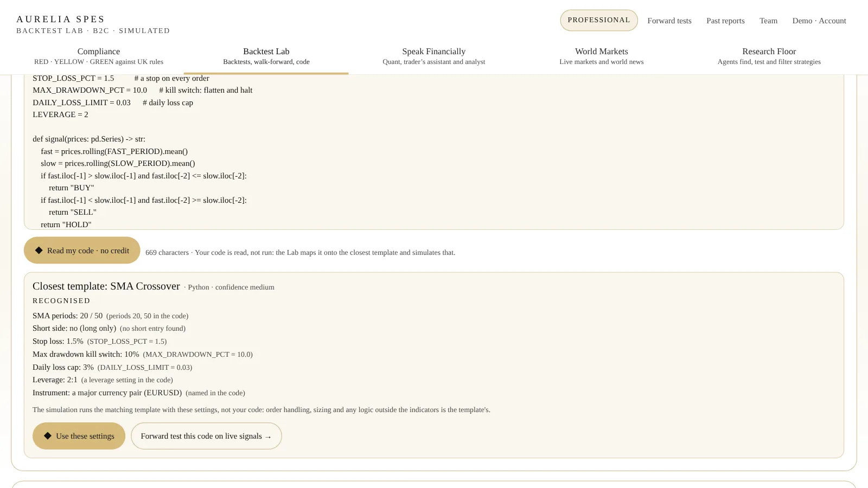Click Forward test this code on live signals
The width and height of the screenshot is (868, 488).
[206, 436]
